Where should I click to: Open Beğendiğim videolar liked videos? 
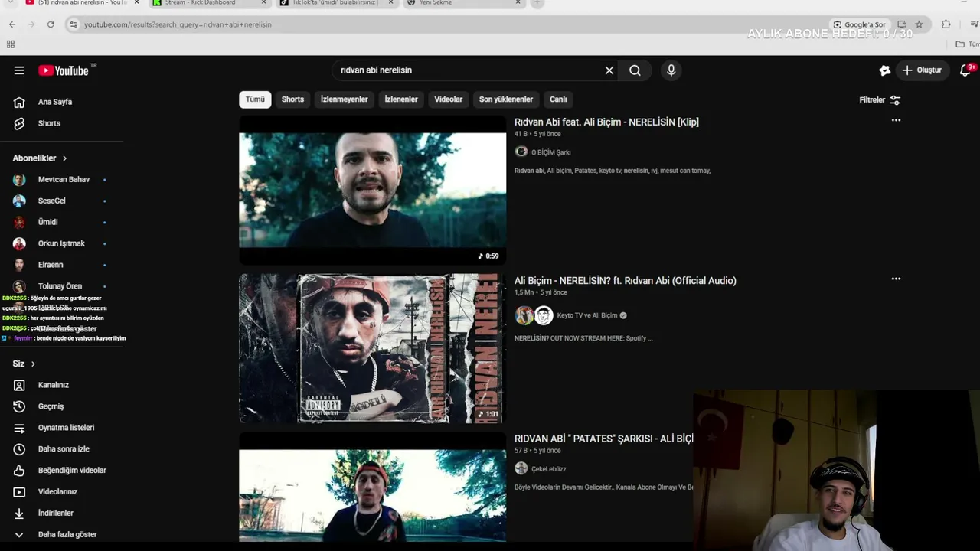[x=72, y=471]
